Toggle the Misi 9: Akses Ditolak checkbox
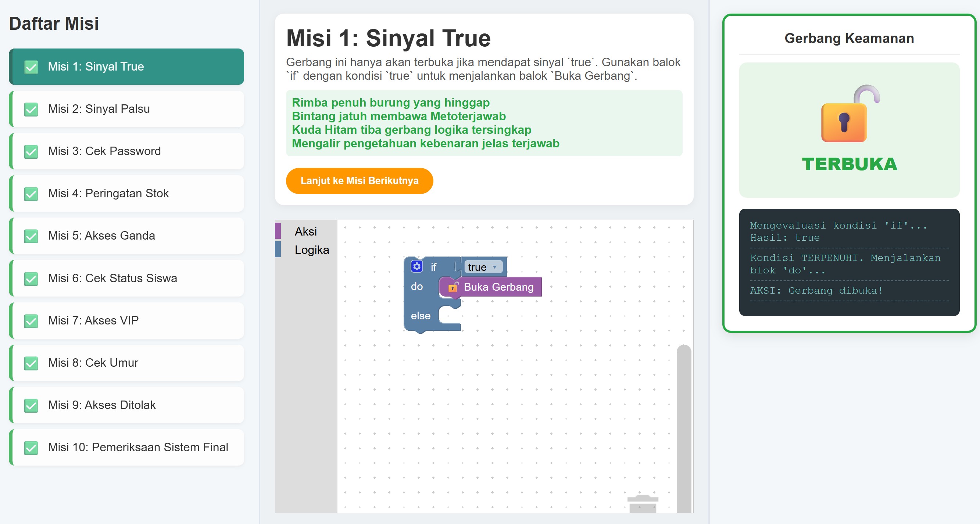This screenshot has height=524, width=980. [x=31, y=405]
